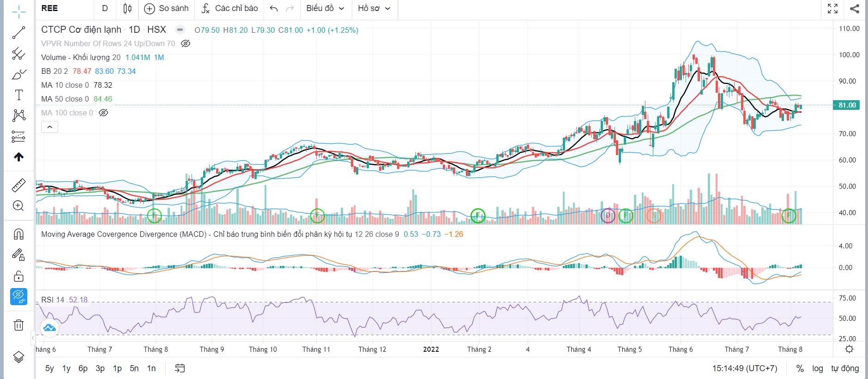The width and height of the screenshot is (868, 379).
Task: Select the brush drawing tool
Action: click(18, 74)
